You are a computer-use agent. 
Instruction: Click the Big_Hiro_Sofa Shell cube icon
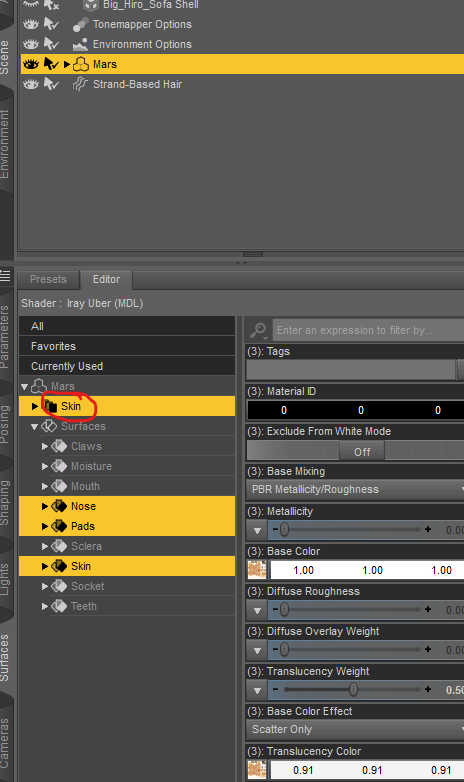[91, 4]
